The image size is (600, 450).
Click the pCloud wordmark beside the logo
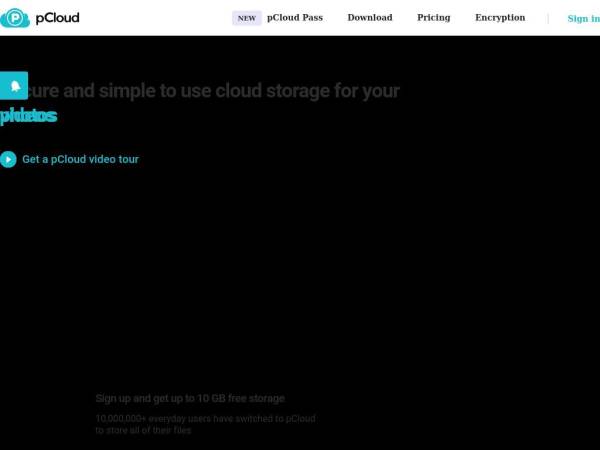coord(57,18)
